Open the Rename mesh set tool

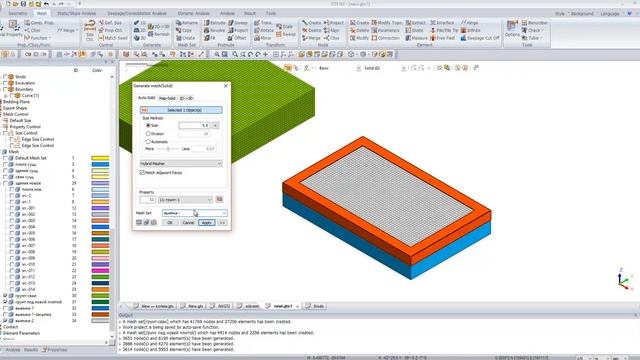click(187, 23)
